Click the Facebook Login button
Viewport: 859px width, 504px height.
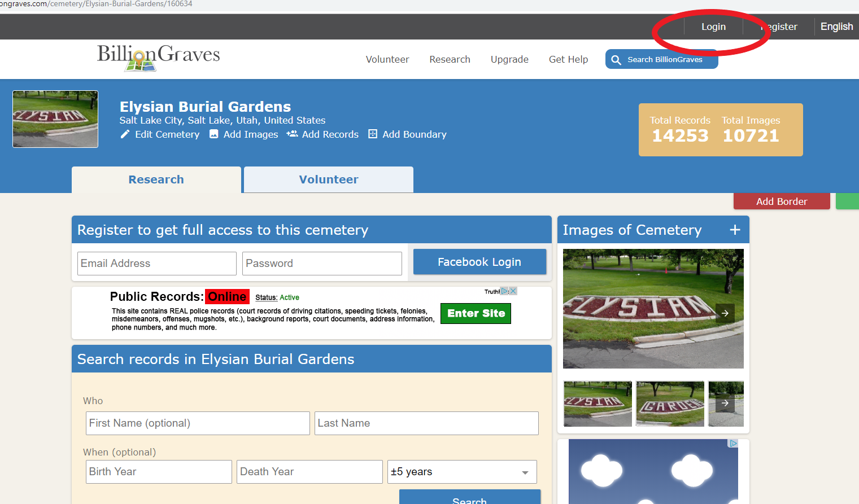(479, 262)
